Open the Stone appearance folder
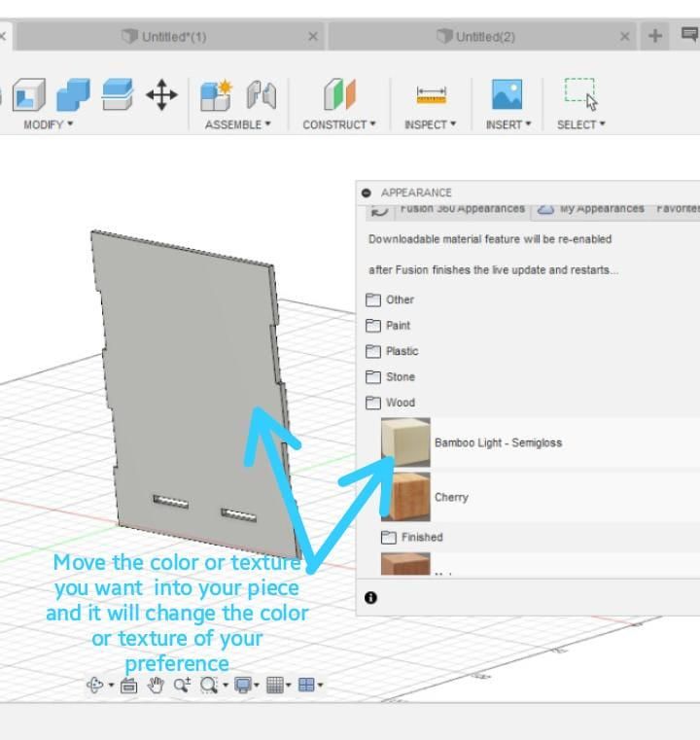This screenshot has height=740, width=700. coord(391,377)
